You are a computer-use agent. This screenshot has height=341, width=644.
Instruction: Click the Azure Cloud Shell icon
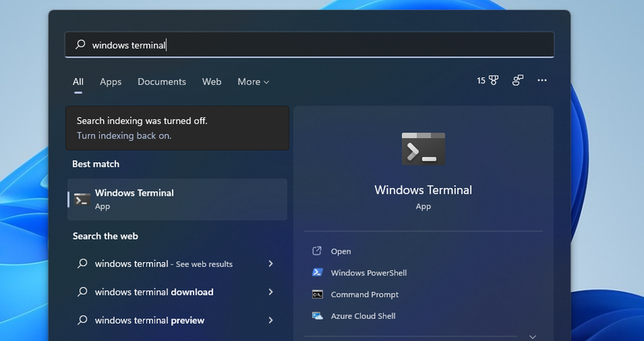(x=317, y=316)
